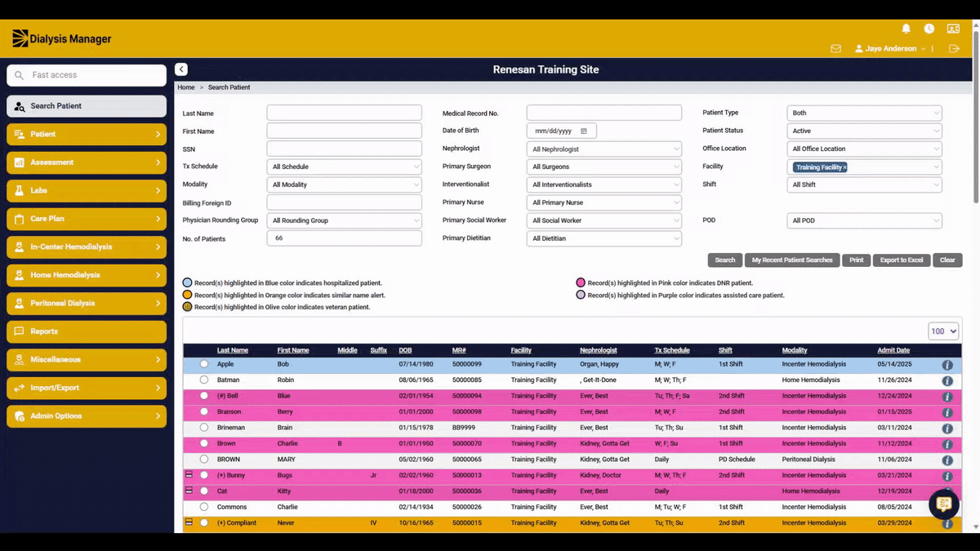This screenshot has height=551, width=980.
Task: Open the Tx Schedule dropdown
Action: (x=345, y=167)
